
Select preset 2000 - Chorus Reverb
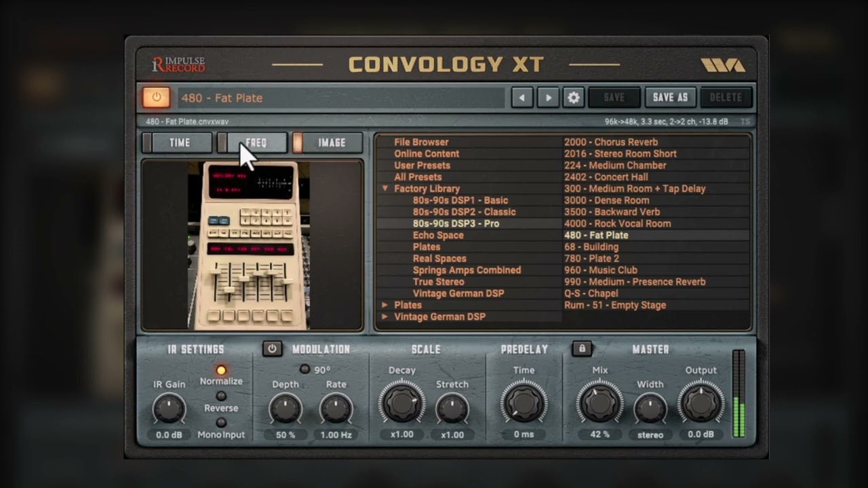(x=611, y=142)
